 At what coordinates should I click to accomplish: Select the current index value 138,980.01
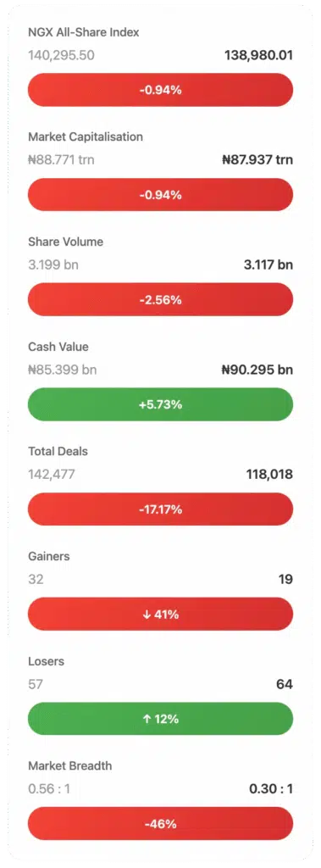[x=258, y=55]
